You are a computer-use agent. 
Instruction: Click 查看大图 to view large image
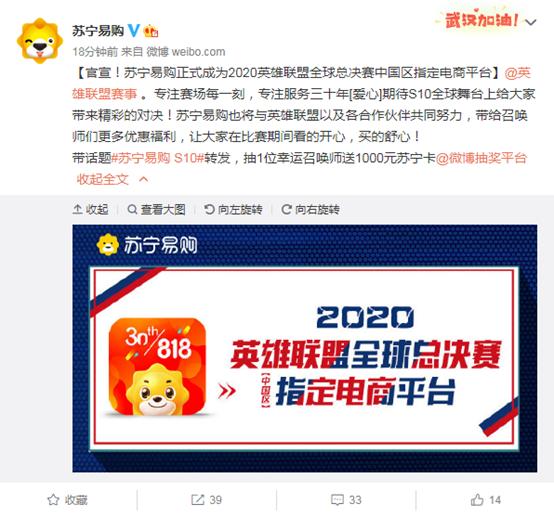click(x=156, y=210)
